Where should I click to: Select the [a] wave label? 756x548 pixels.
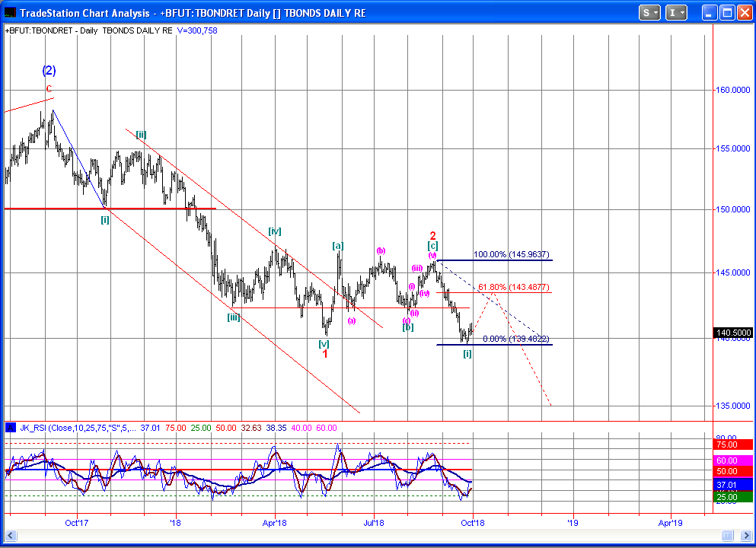point(337,246)
